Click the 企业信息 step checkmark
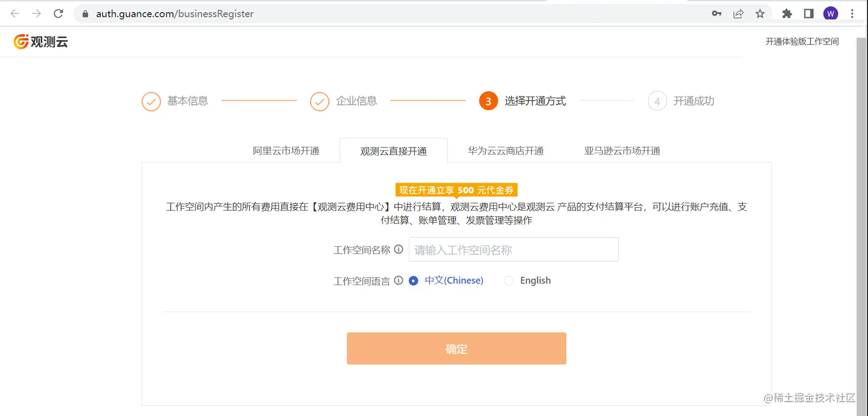868x416 pixels. pos(320,101)
